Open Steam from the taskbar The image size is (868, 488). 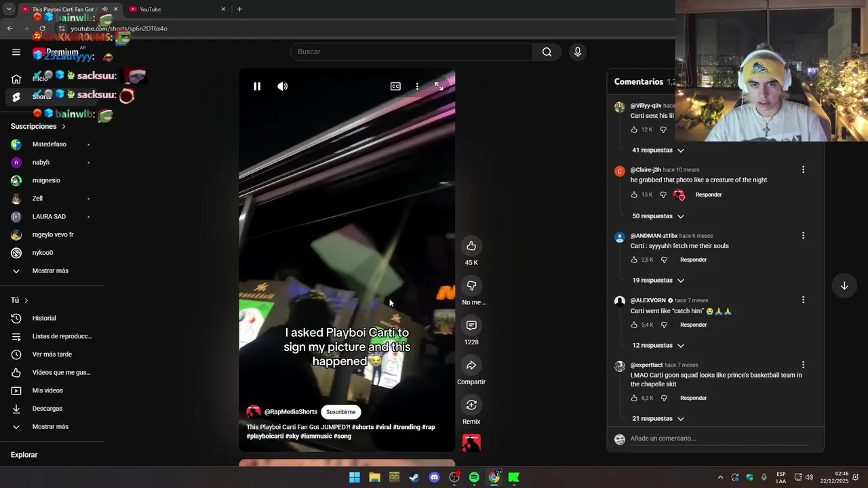414,477
